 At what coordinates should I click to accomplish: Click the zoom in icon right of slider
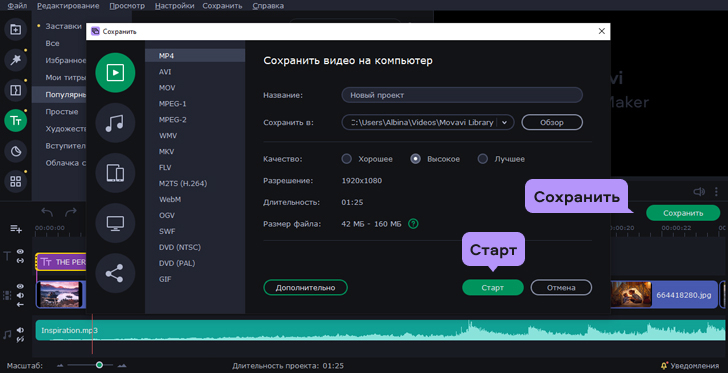122,366
